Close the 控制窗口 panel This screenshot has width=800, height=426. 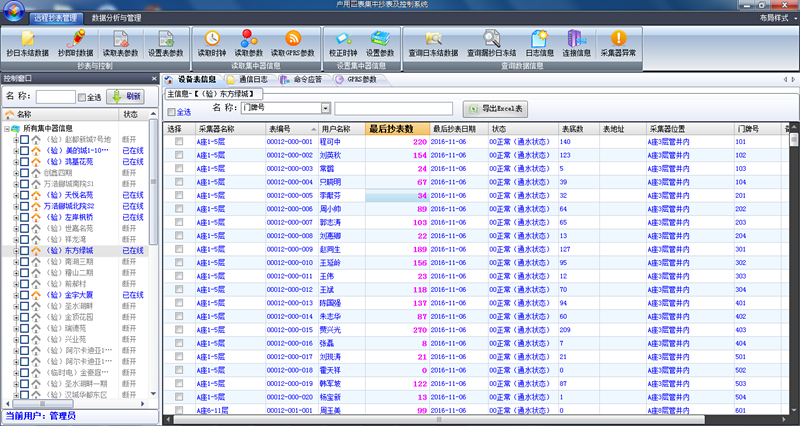coord(154,79)
